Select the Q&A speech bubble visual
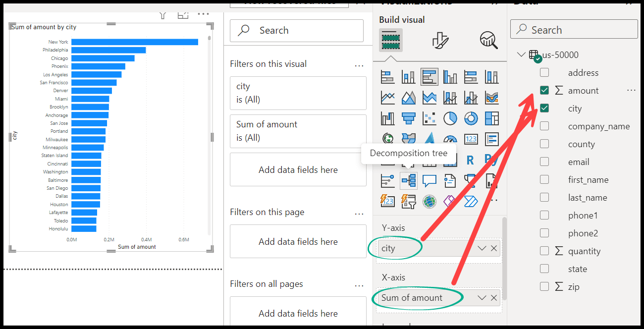The height and width of the screenshot is (329, 644). coord(429,181)
